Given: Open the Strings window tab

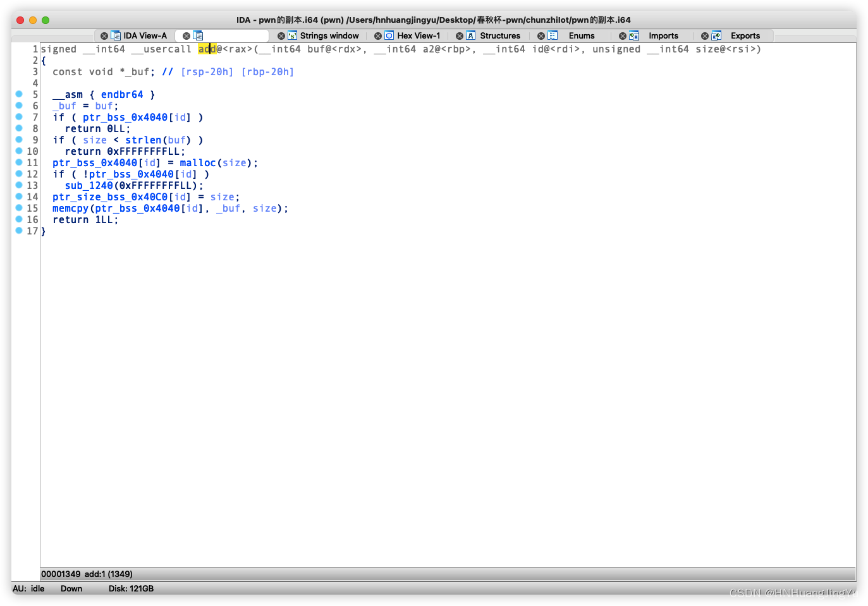Looking at the screenshot, I should click(x=329, y=36).
